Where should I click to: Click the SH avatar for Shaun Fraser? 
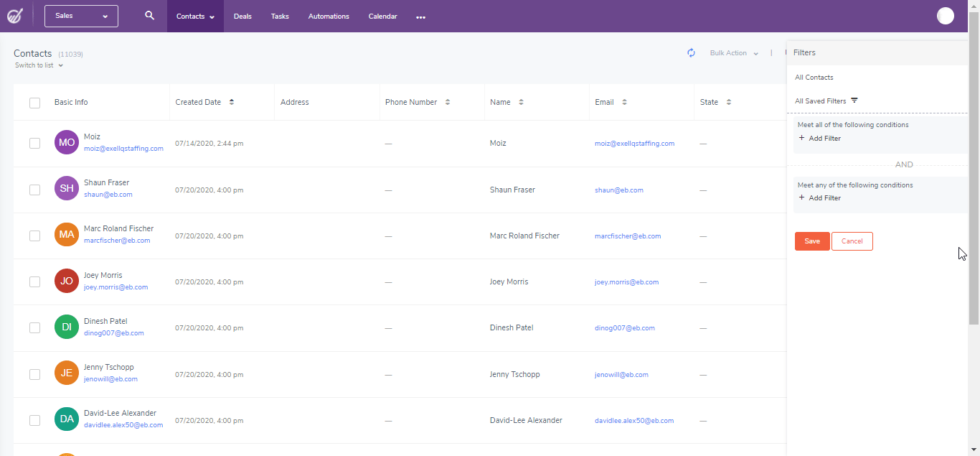(x=67, y=188)
